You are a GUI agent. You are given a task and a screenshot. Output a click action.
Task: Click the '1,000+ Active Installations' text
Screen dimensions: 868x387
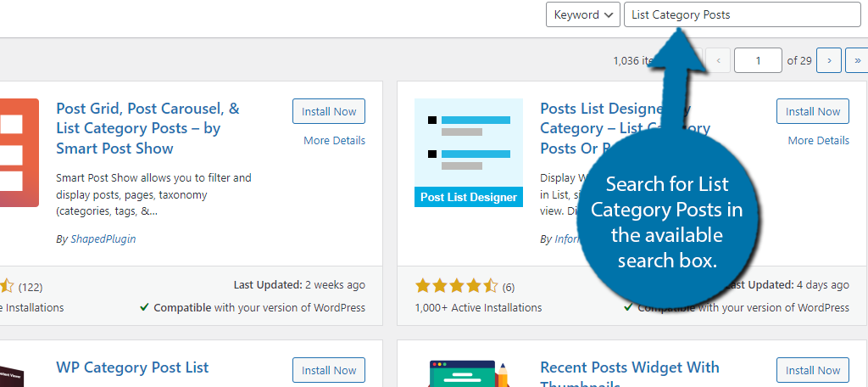click(x=478, y=308)
